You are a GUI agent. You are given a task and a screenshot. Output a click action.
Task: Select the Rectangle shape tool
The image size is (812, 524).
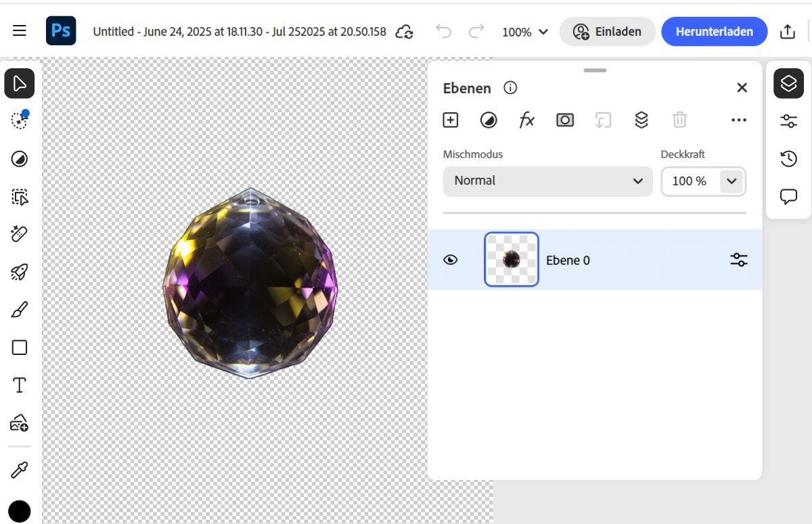[x=20, y=348]
